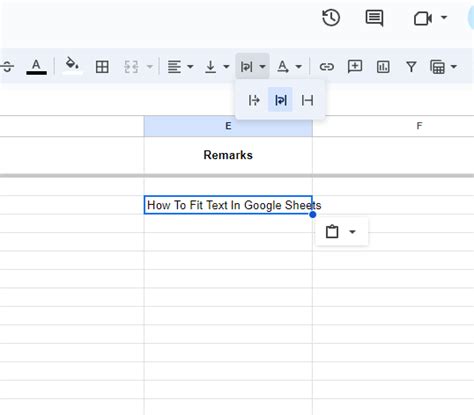Toggle strikethrough formatting
474x415 pixels.
(7, 66)
